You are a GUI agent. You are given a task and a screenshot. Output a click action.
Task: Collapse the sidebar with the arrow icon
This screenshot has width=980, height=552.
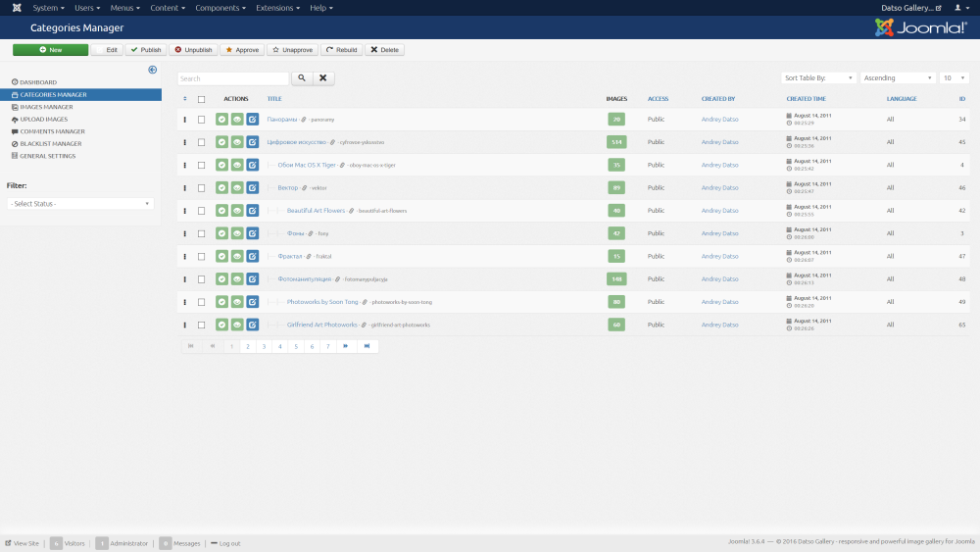pyautogui.click(x=153, y=70)
